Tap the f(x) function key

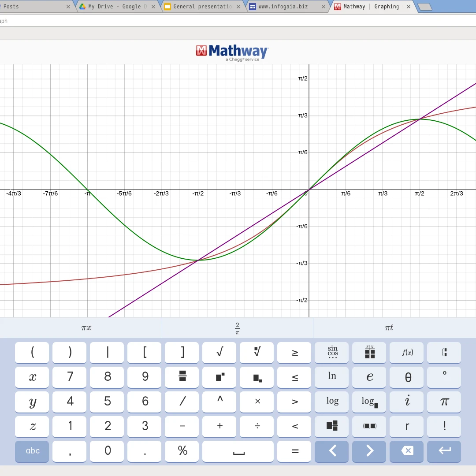406,353
